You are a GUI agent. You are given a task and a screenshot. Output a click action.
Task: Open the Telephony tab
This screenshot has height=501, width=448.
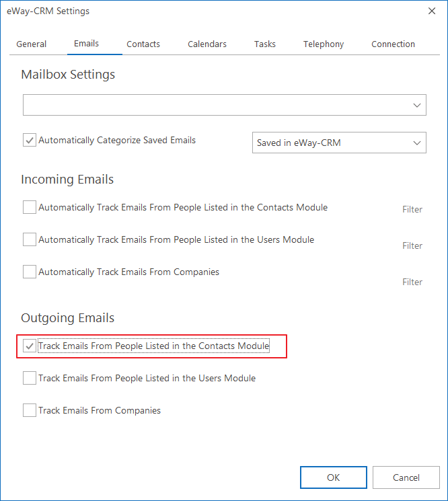pos(324,44)
